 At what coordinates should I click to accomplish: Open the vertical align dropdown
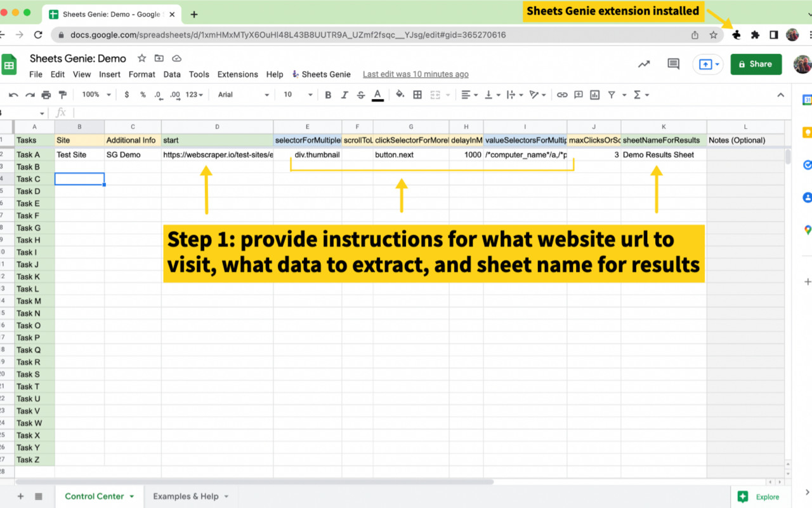492,95
